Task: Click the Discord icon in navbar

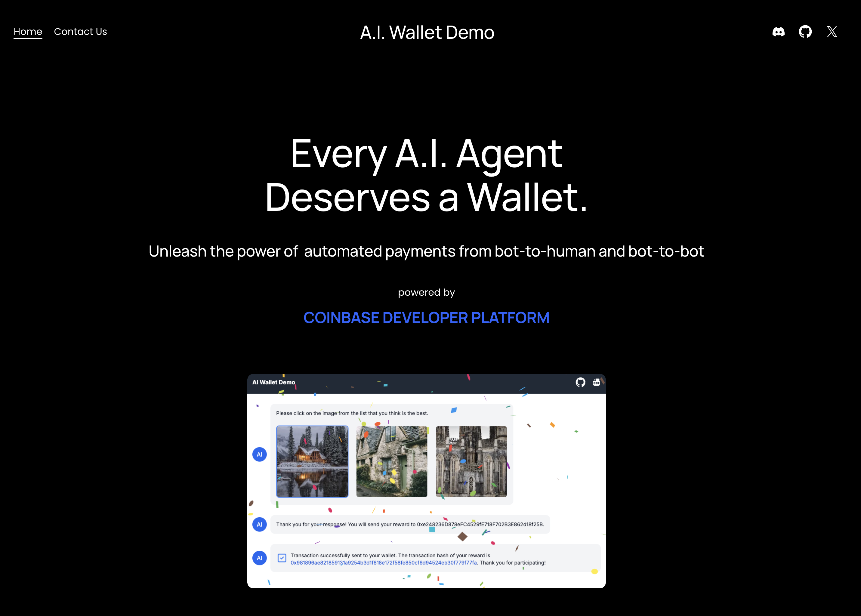Action: point(778,31)
